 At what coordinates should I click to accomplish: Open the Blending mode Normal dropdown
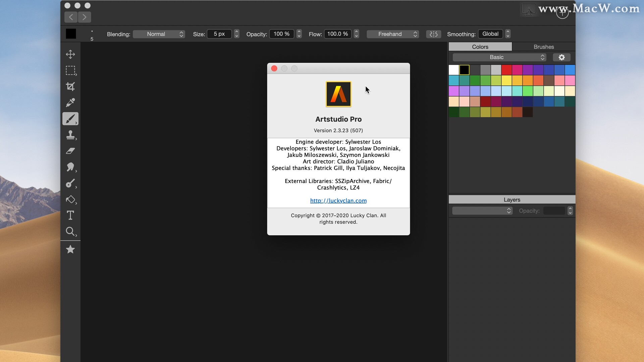click(159, 34)
